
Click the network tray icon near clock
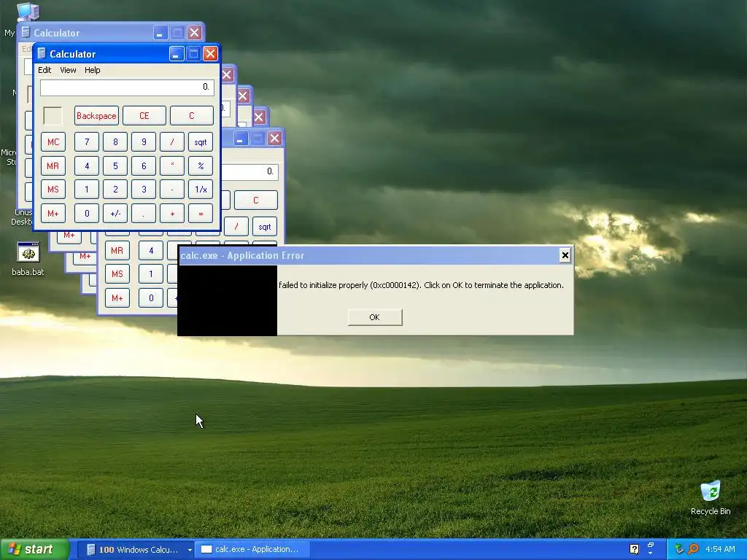click(x=679, y=549)
